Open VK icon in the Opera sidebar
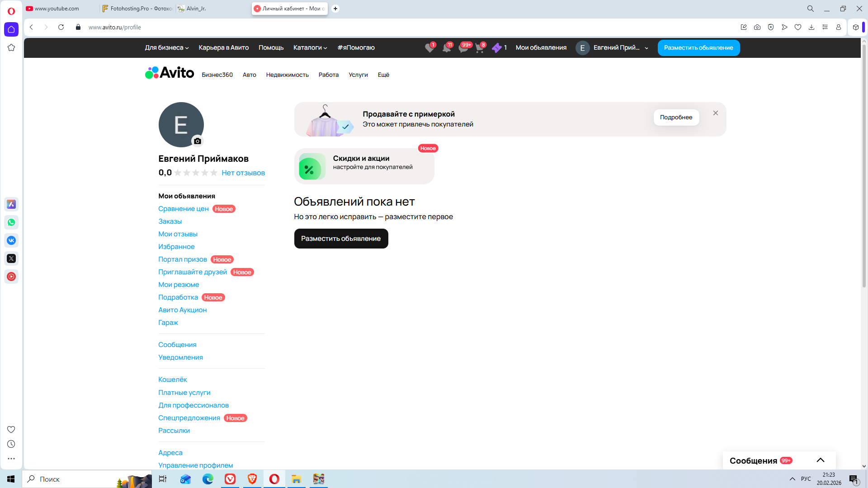Viewport: 868px width, 488px height. [11, 240]
